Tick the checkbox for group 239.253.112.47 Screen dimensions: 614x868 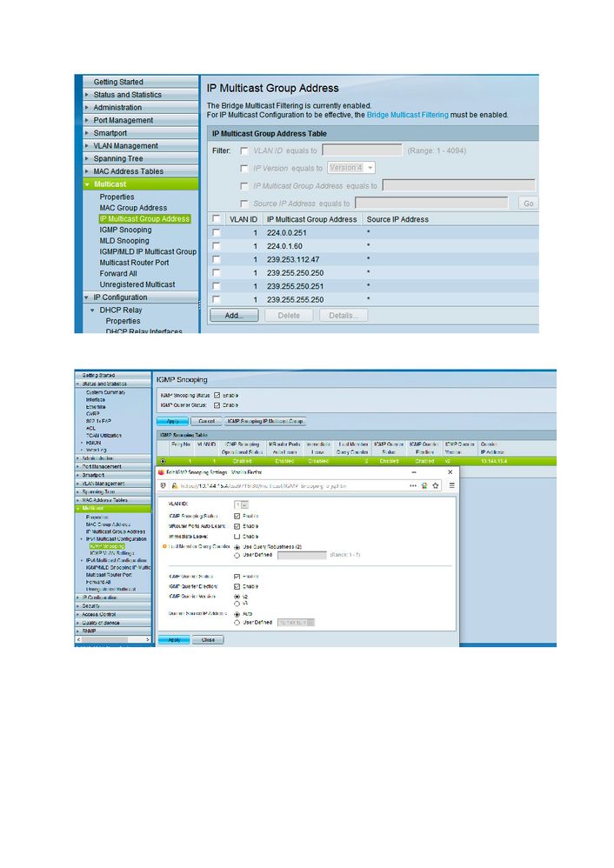(216, 259)
